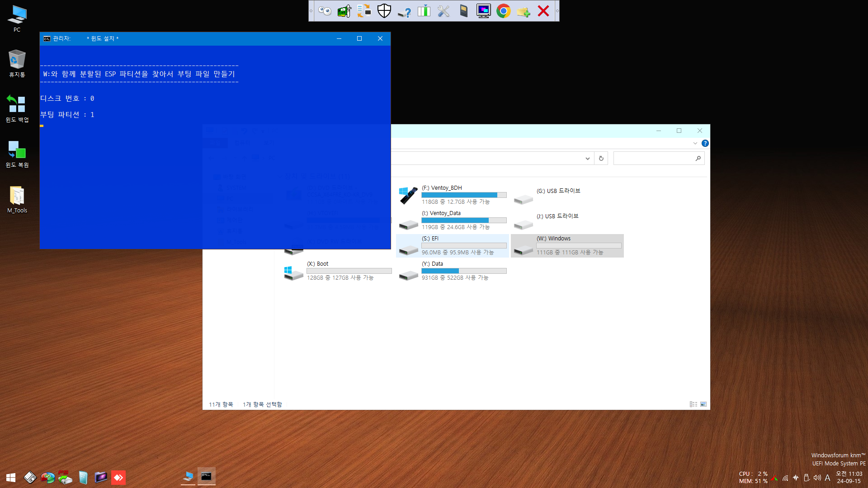
Task: Open the purple folder icon in taskbar
Action: click(x=100, y=478)
